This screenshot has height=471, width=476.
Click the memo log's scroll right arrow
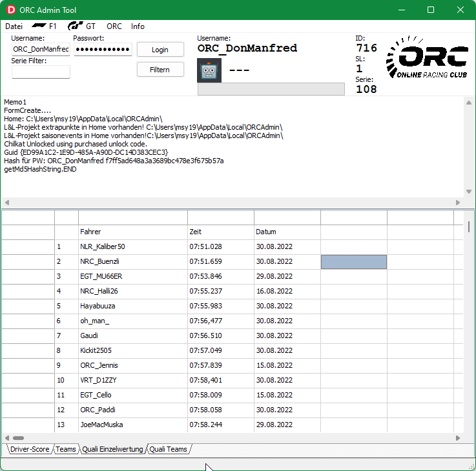[458, 203]
